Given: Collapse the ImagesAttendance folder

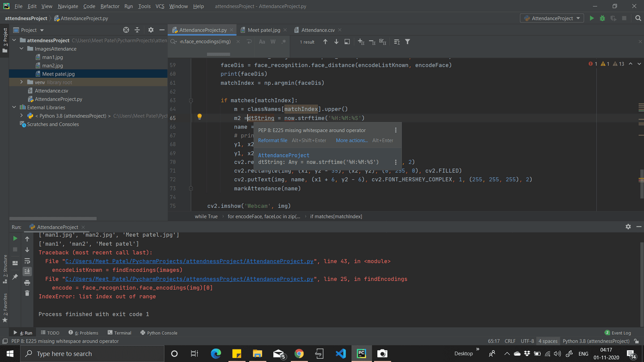Looking at the screenshot, I should coord(21,49).
